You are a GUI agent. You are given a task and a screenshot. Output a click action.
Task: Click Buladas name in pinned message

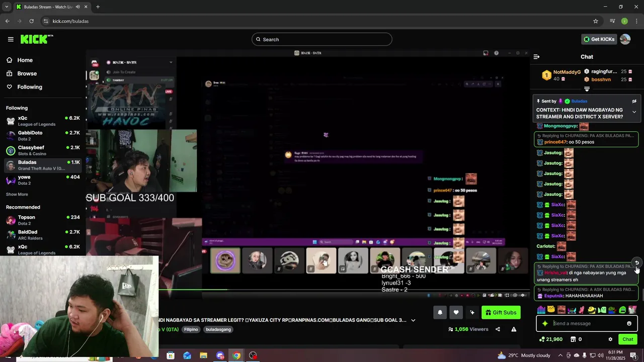579,101
